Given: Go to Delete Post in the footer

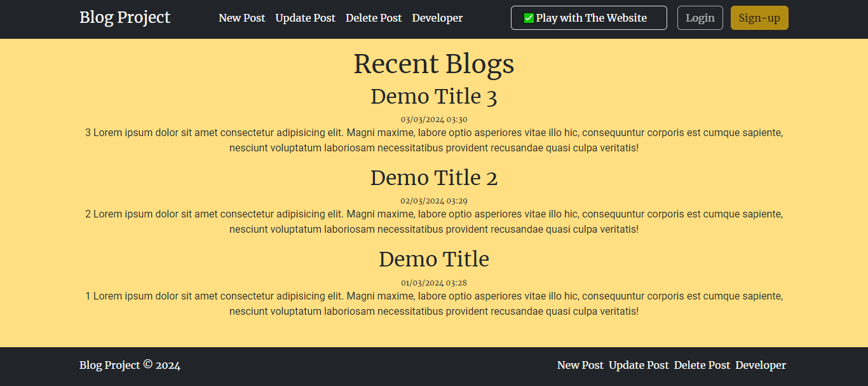Looking at the screenshot, I should [x=702, y=365].
